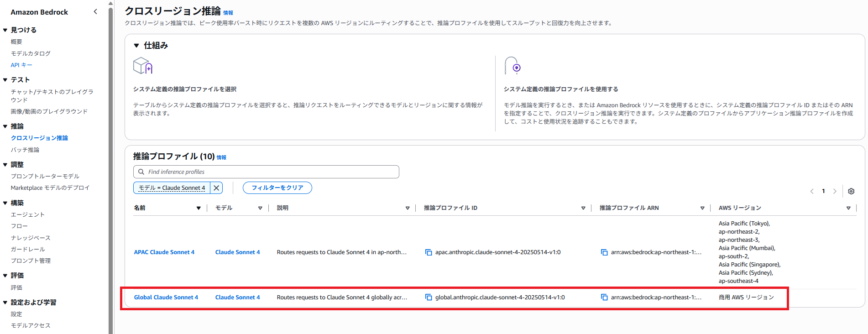Open 評価 page link in sidebar
The width and height of the screenshot is (868, 334).
click(x=16, y=287)
